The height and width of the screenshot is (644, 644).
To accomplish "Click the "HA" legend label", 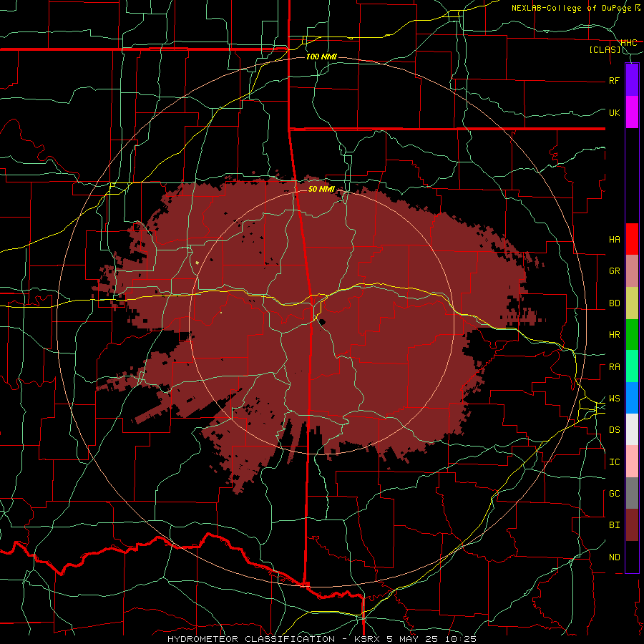I will [614, 240].
